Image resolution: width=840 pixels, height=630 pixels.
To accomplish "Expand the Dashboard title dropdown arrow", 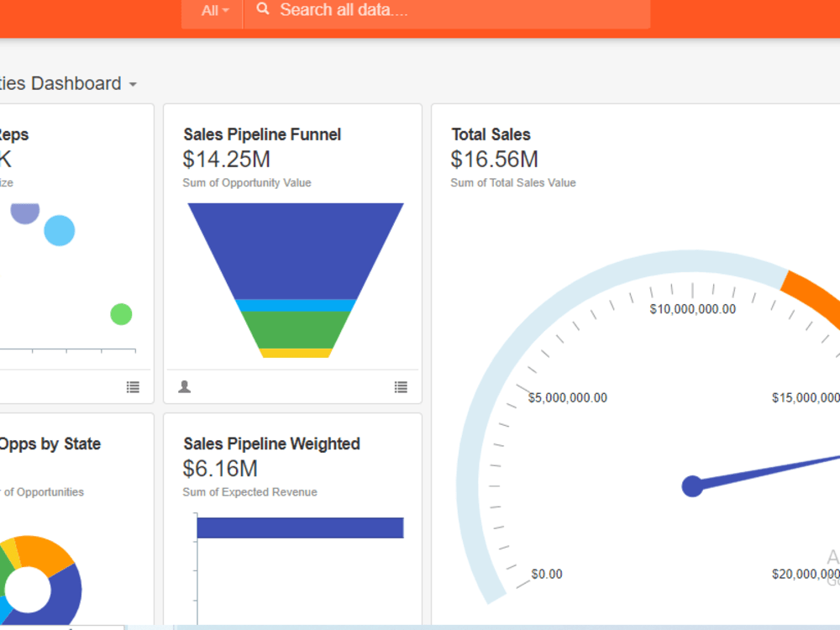I will [133, 85].
